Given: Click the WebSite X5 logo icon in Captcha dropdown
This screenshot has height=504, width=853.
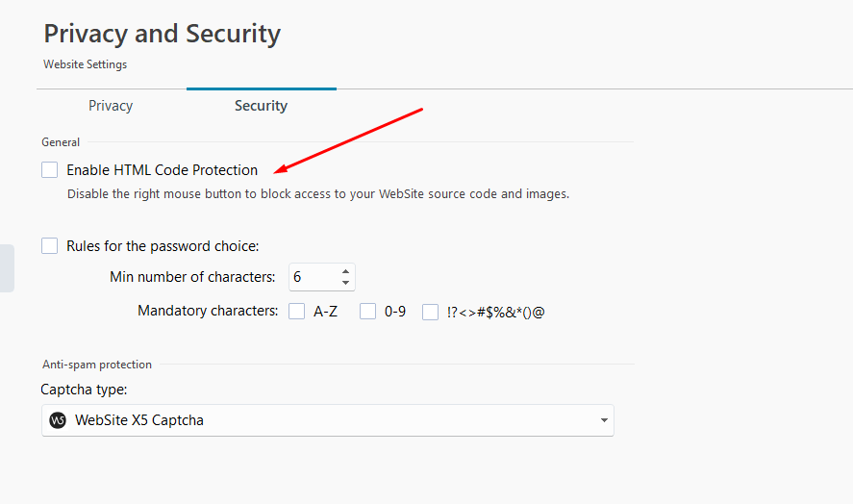Looking at the screenshot, I should [58, 420].
